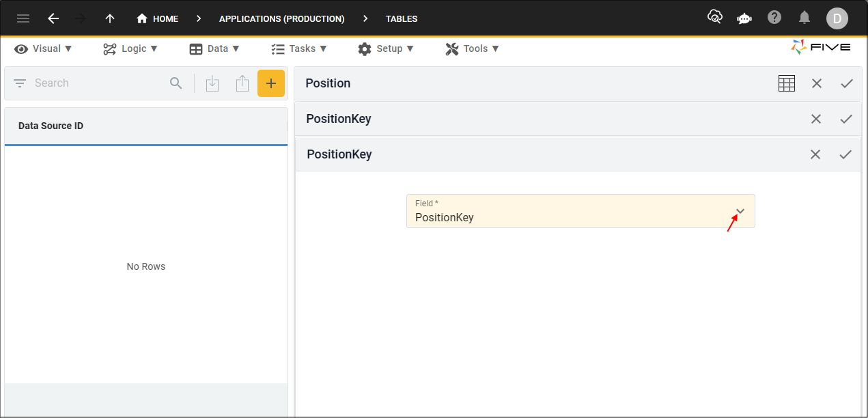Viewport: 868px width, 418px height.
Task: Open the Field dropdown for PositionKey
Action: [x=740, y=211]
